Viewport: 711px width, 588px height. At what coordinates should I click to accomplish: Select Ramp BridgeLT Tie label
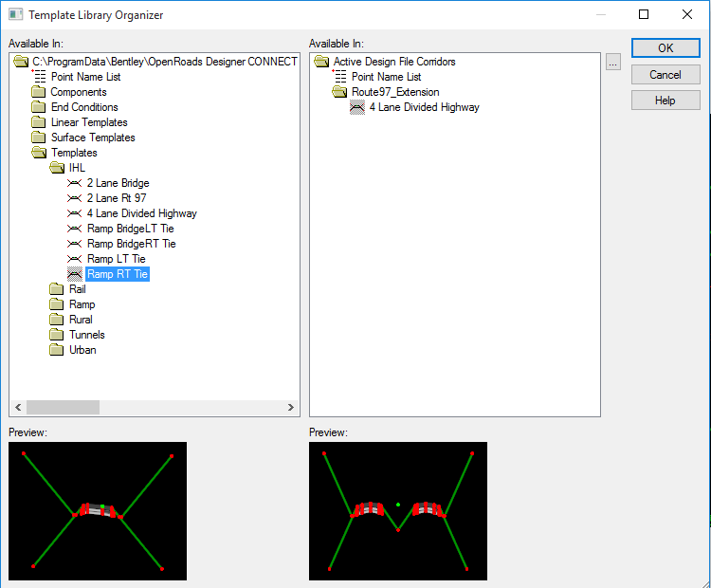[131, 229]
